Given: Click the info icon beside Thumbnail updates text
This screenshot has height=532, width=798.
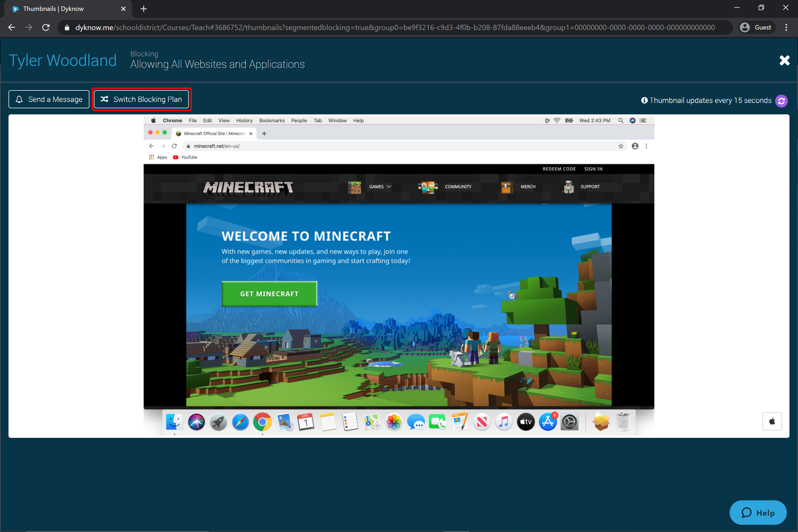Looking at the screenshot, I should [x=644, y=100].
